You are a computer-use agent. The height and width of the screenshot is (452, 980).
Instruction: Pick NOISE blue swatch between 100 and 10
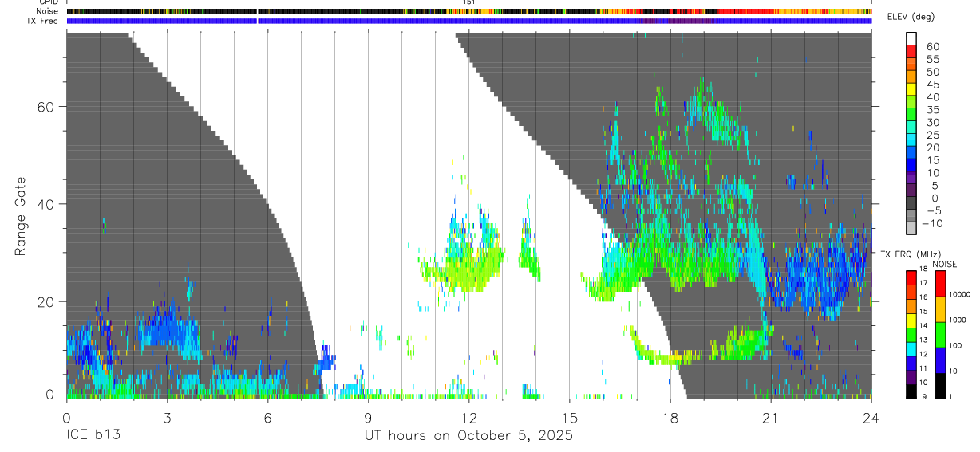click(x=940, y=360)
